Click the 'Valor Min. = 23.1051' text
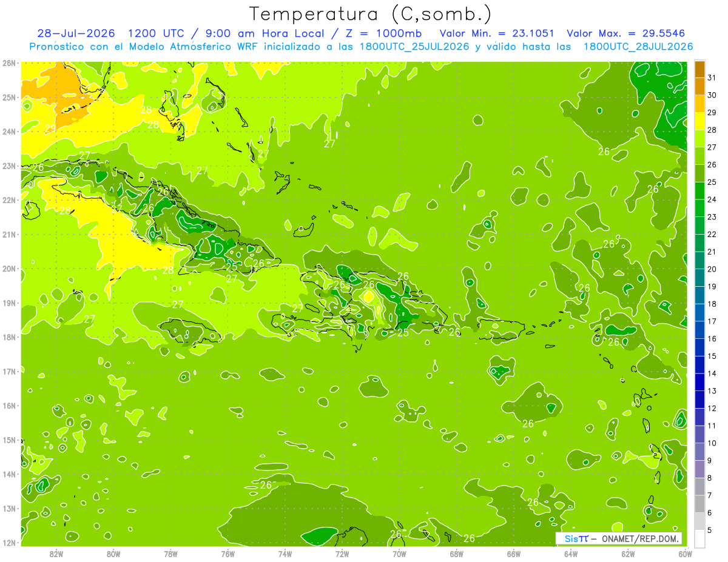 (x=497, y=33)
